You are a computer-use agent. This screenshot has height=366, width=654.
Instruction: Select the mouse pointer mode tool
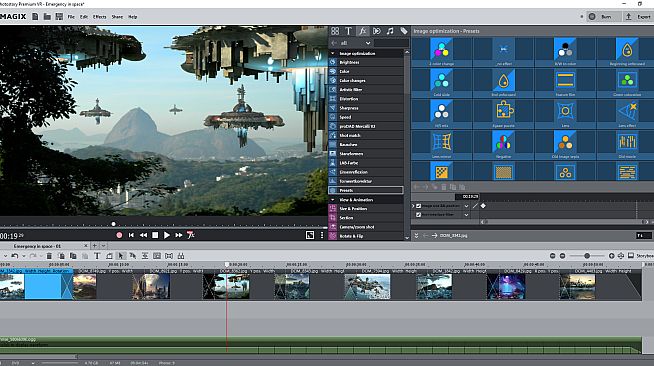click(x=121, y=256)
